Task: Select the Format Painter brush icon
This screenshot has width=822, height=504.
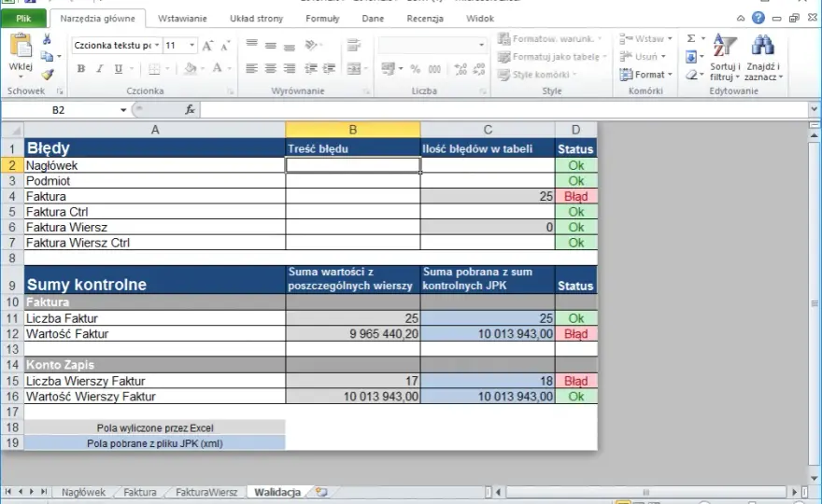Action: click(x=48, y=75)
